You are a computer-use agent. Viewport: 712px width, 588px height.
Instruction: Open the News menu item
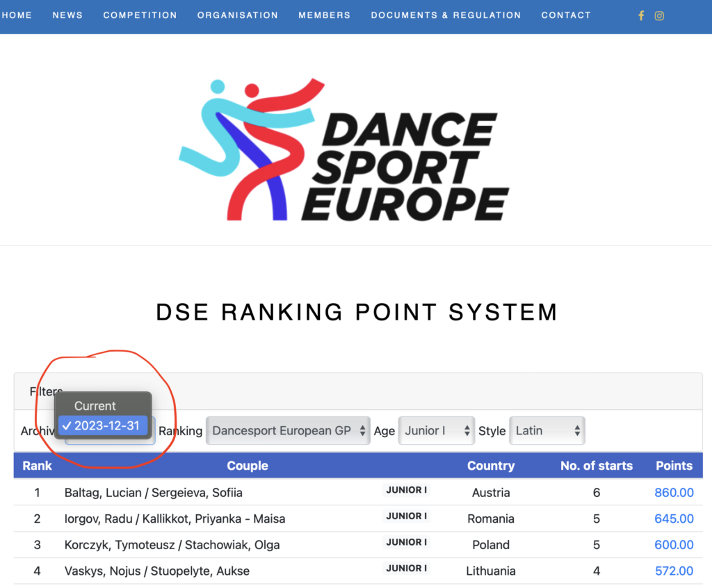[x=67, y=15]
